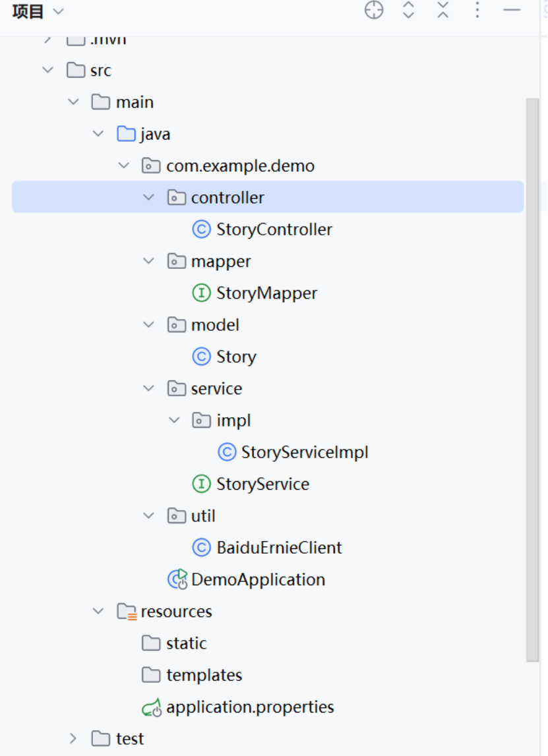Viewport: 548px width, 756px height.
Task: Click the StoryMapper interface icon
Action: coord(201,293)
